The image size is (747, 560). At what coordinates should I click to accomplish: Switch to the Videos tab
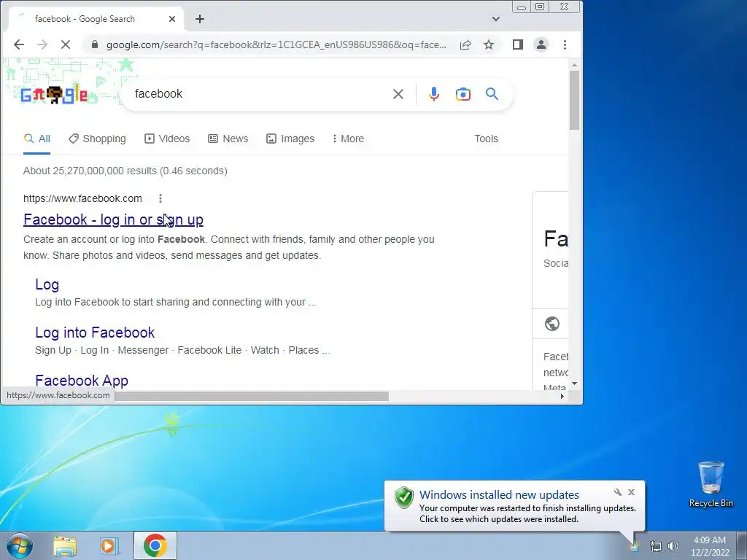tap(167, 139)
